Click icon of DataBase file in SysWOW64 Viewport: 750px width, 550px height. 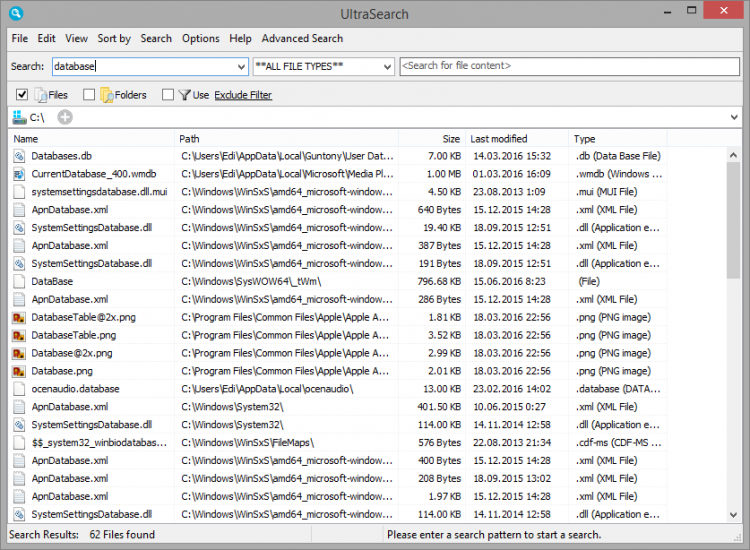19,282
